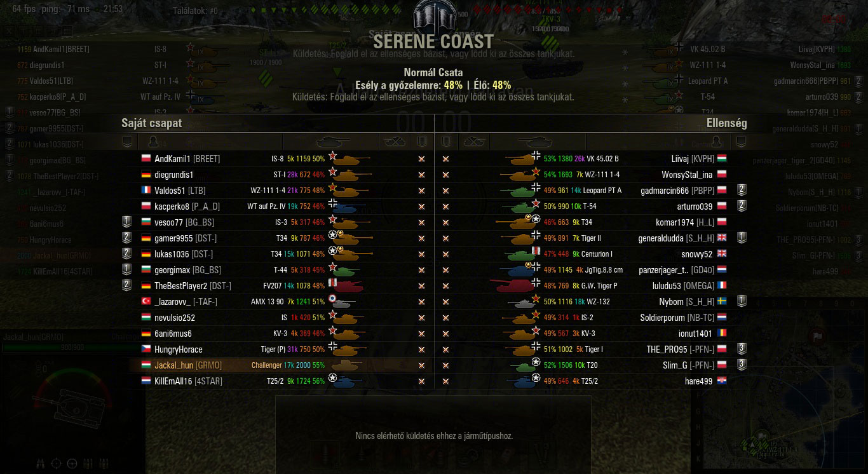
Task: Click the crossed-out marker on AndKamil1's row
Action: coord(421,159)
